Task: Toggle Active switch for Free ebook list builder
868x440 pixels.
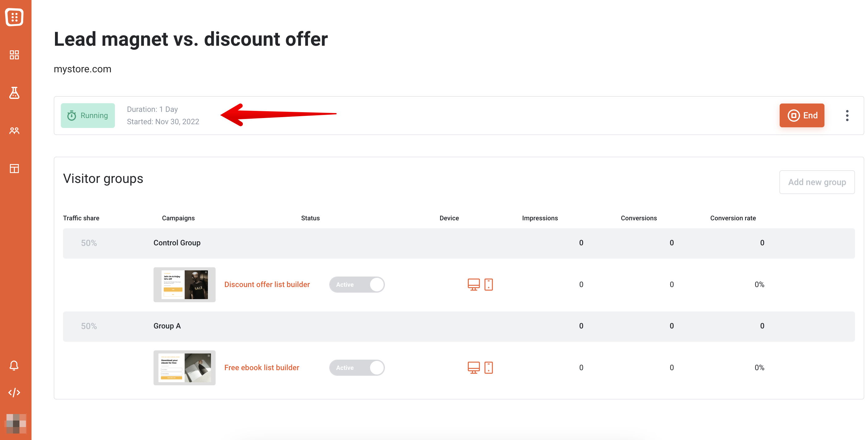Action: coord(357,367)
